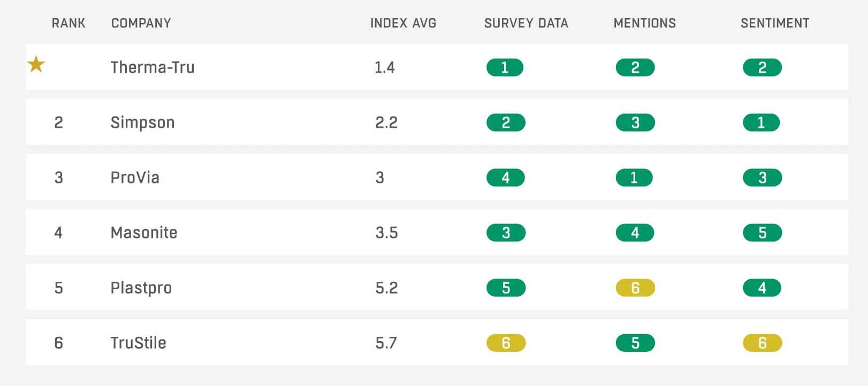Viewport: 868px width, 386px height.
Task: Click TruStile's yellow sentiment badge
Action: (762, 343)
